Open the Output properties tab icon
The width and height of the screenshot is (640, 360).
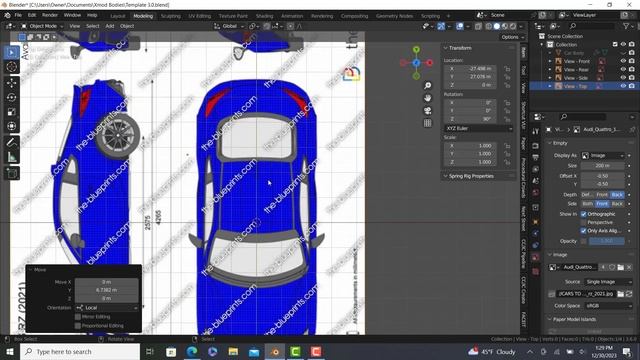pos(536,157)
